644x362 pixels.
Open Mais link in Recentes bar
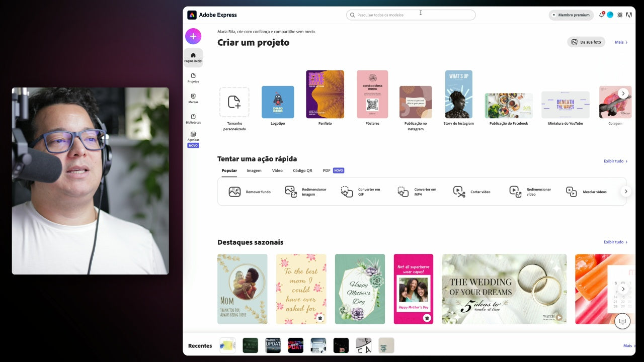click(629, 346)
